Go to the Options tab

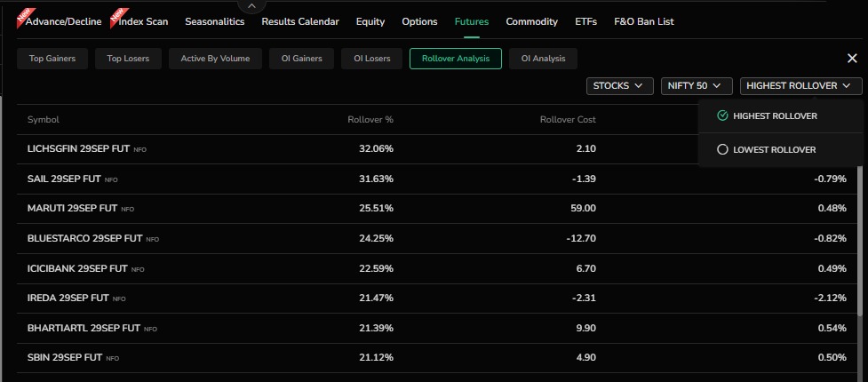pyautogui.click(x=419, y=21)
